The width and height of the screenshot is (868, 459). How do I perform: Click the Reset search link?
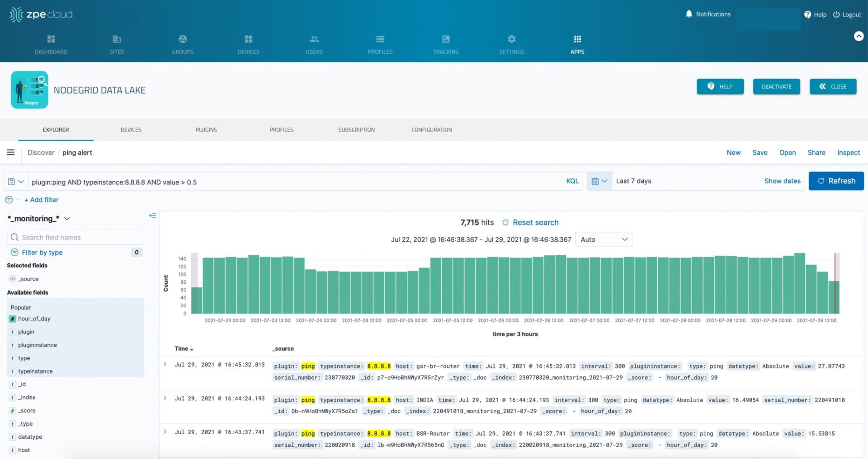[530, 223]
